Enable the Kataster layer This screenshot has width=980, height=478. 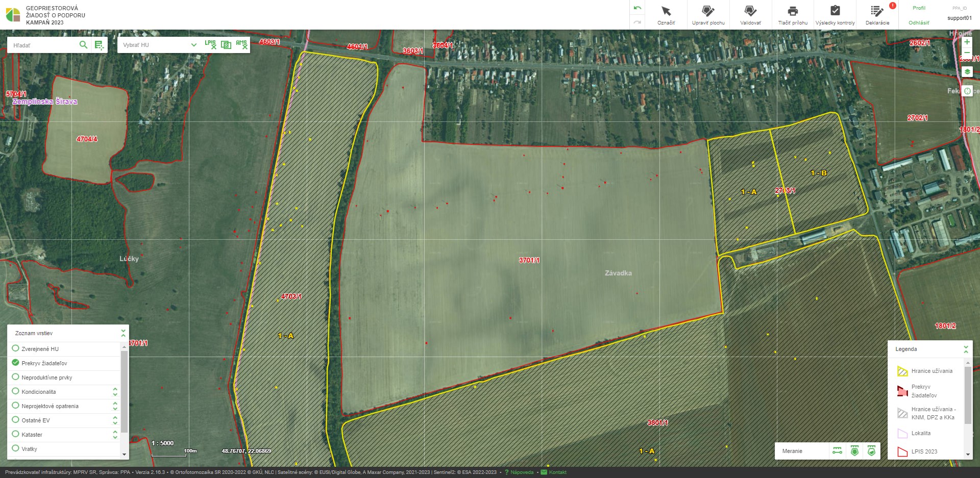(15, 434)
